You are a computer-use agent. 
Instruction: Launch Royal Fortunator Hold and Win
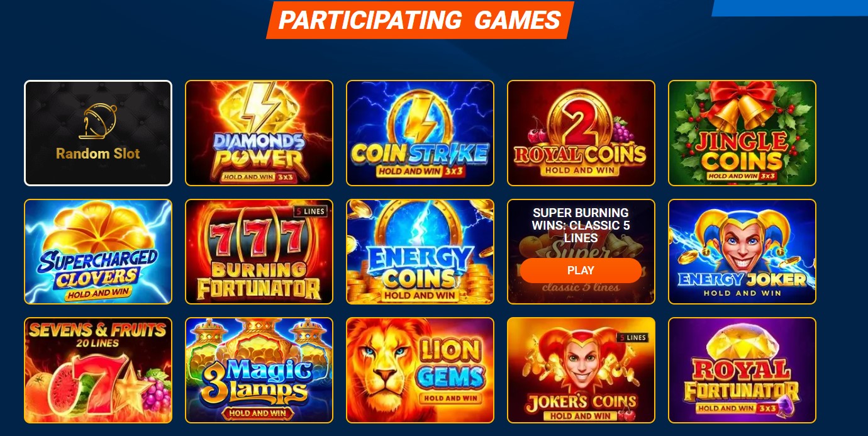(742, 370)
